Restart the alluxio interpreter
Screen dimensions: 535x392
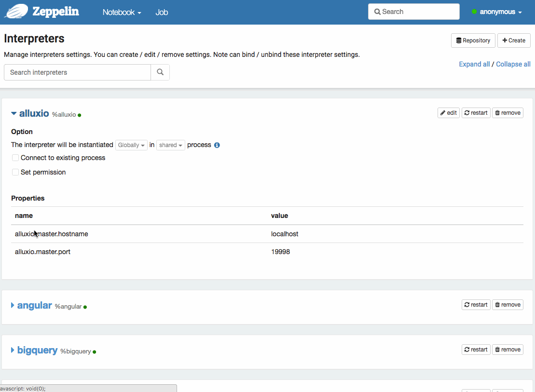tap(476, 113)
